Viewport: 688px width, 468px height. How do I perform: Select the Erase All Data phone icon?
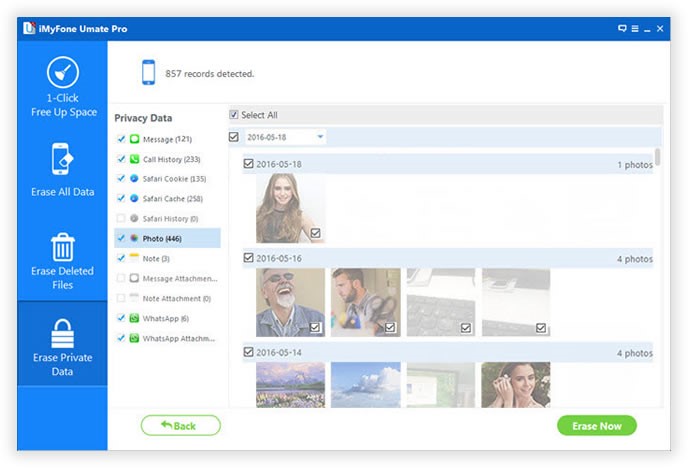click(x=63, y=160)
